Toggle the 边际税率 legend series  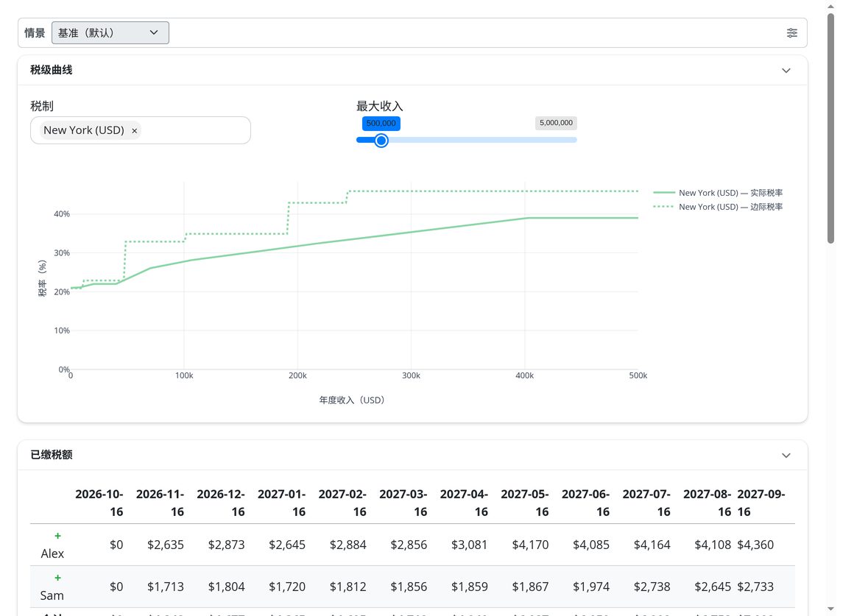(718, 207)
